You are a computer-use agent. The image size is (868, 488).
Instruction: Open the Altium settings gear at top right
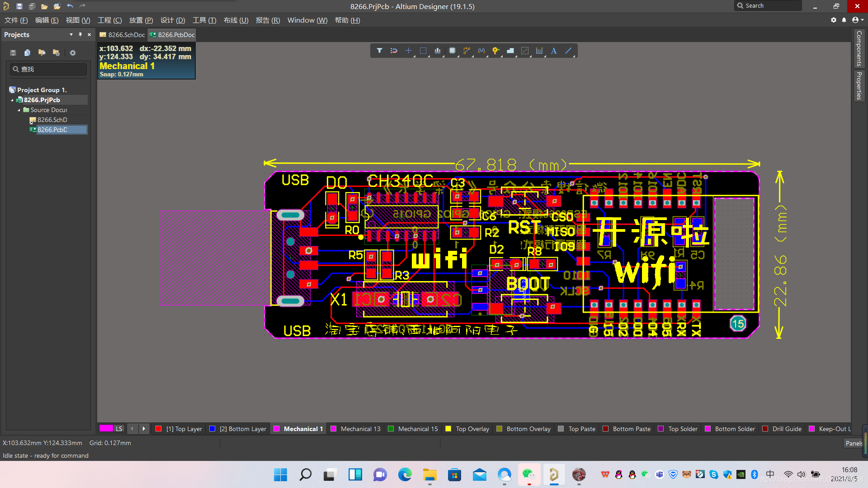(834, 20)
